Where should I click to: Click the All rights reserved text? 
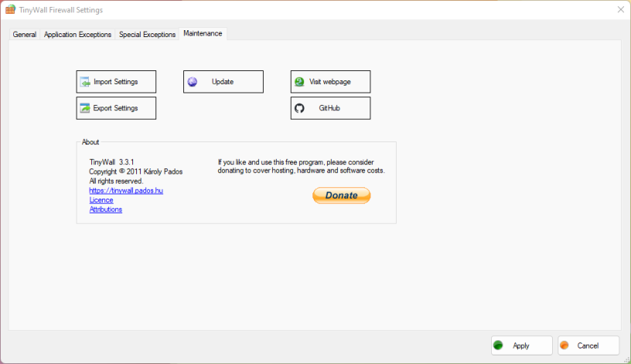116,181
